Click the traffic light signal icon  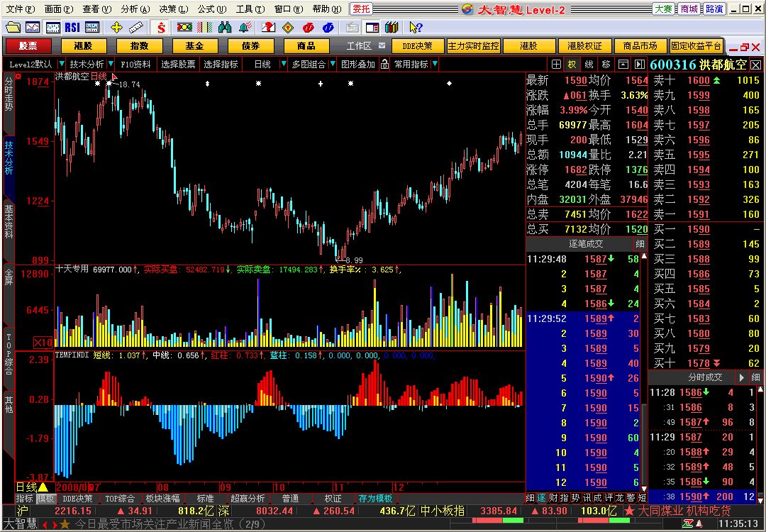coord(184,28)
